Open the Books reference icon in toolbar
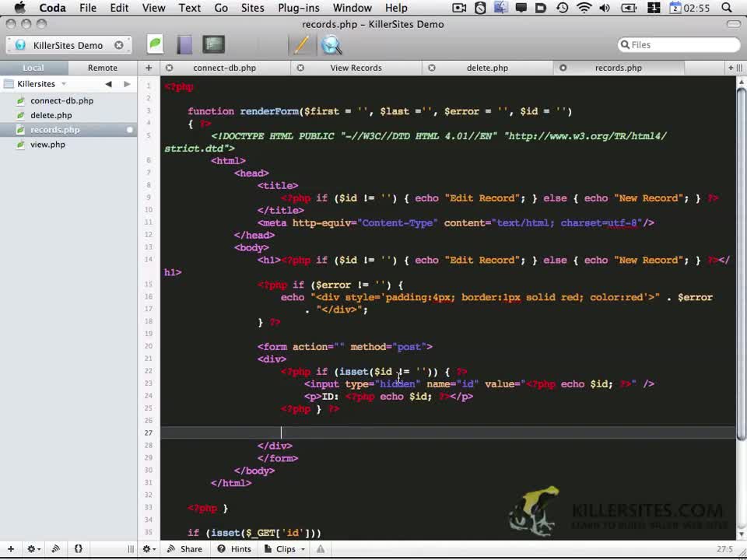 point(184,45)
